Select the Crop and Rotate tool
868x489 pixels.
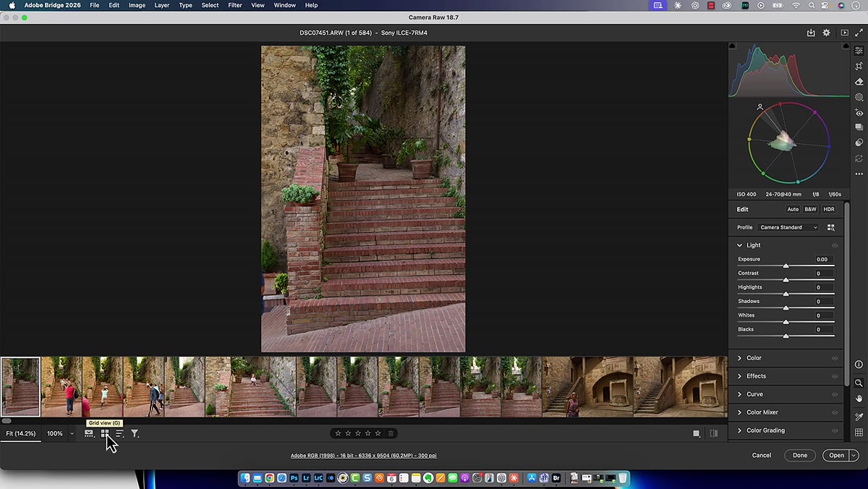click(859, 67)
